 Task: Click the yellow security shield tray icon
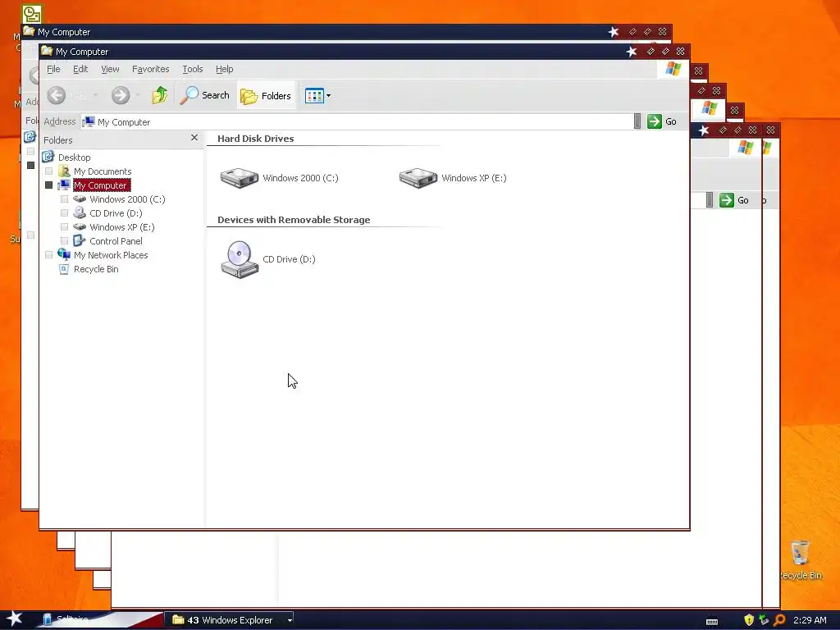749,620
